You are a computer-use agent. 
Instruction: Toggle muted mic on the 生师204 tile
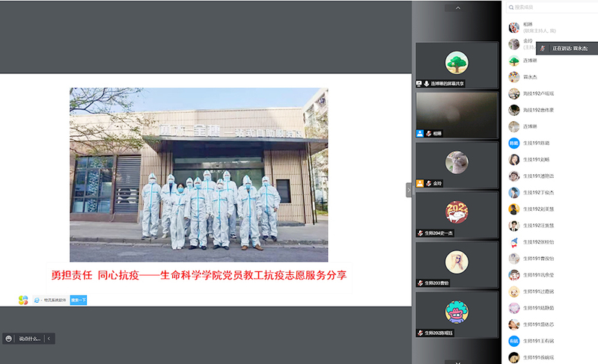[421, 233]
